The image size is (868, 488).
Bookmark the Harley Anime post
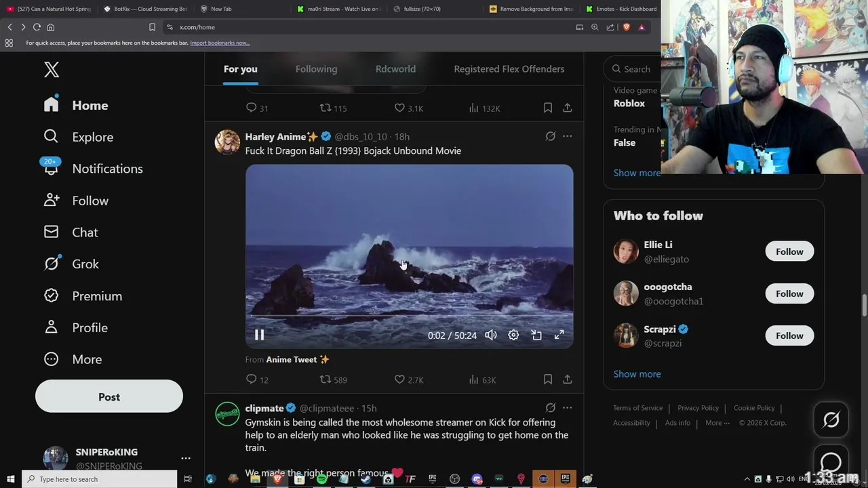pyautogui.click(x=547, y=380)
